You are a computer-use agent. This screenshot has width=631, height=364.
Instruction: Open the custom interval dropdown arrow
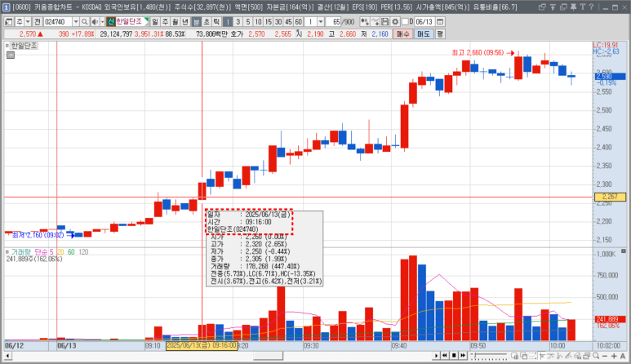tap(321, 22)
